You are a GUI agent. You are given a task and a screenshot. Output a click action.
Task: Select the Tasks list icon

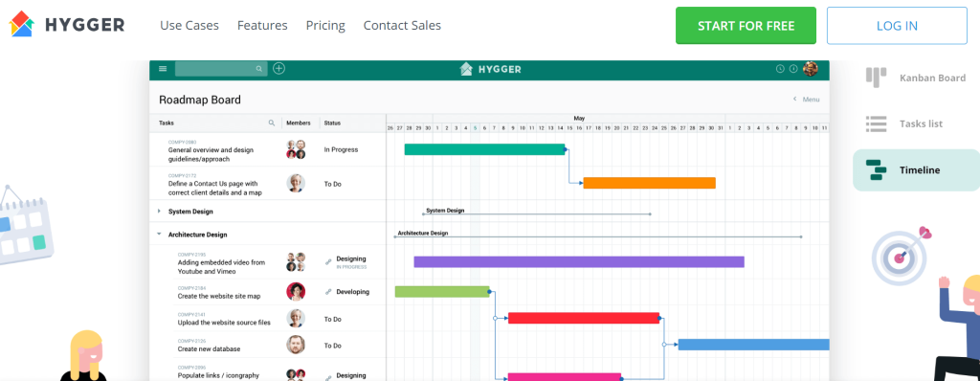pos(877,123)
